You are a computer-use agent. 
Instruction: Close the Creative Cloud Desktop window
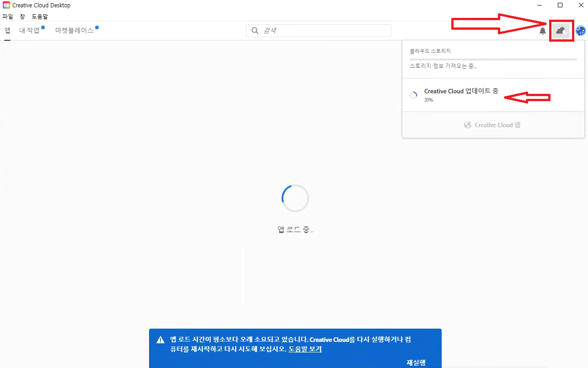click(580, 5)
